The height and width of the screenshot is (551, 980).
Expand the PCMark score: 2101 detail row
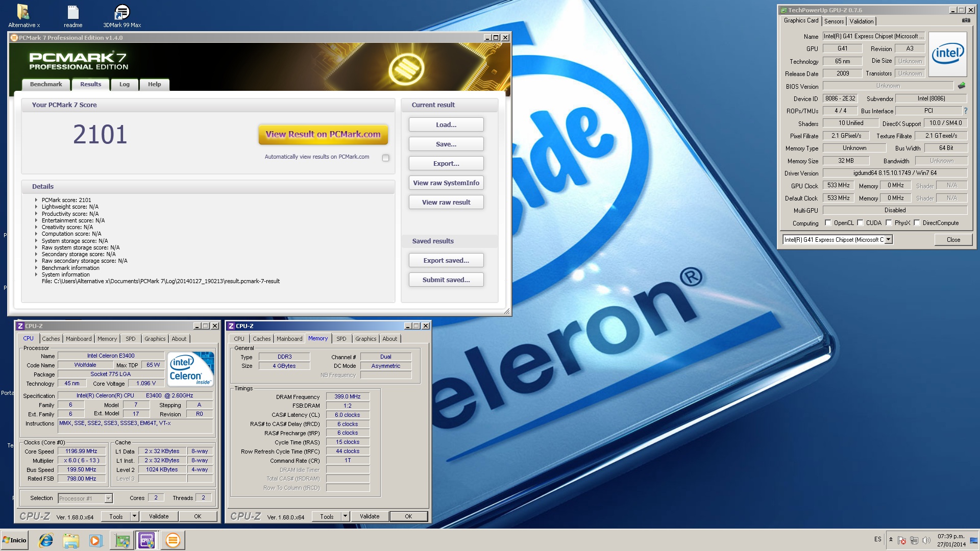tap(36, 200)
